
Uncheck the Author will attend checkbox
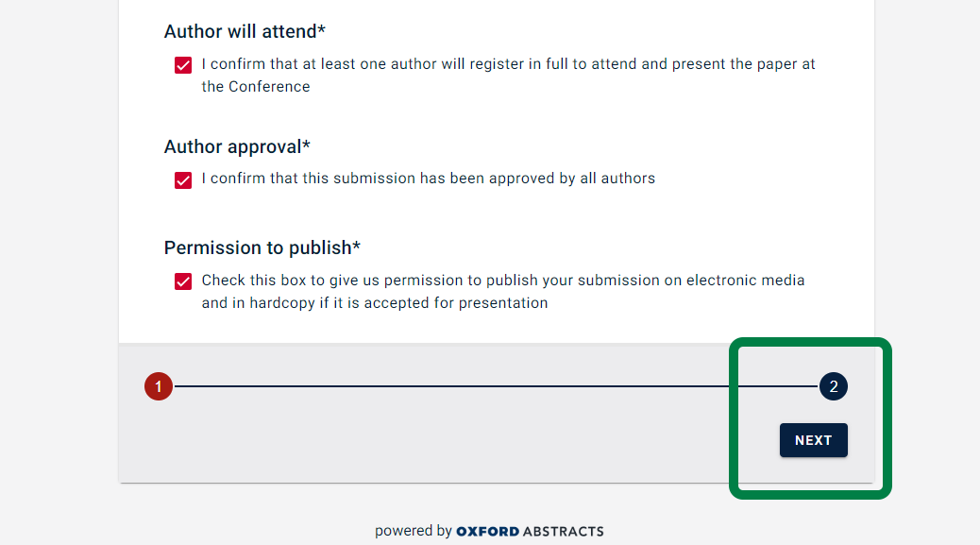pyautogui.click(x=183, y=66)
